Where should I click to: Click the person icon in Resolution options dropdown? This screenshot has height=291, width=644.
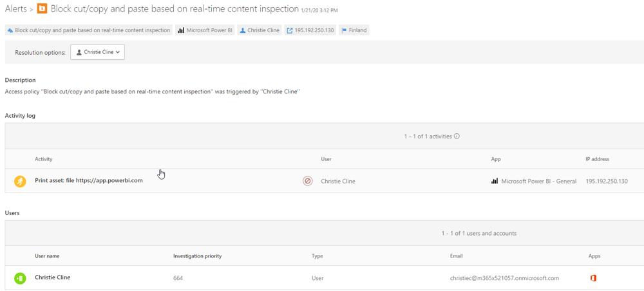(x=79, y=52)
